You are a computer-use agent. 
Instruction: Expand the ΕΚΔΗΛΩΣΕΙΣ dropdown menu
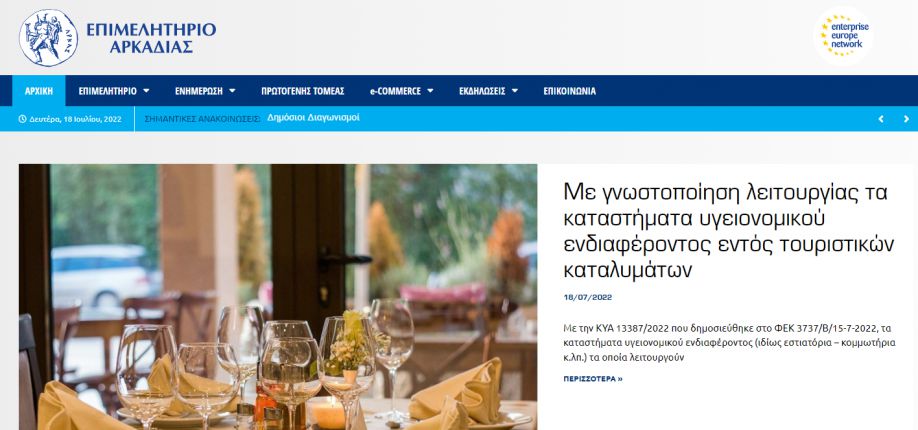coord(489,91)
